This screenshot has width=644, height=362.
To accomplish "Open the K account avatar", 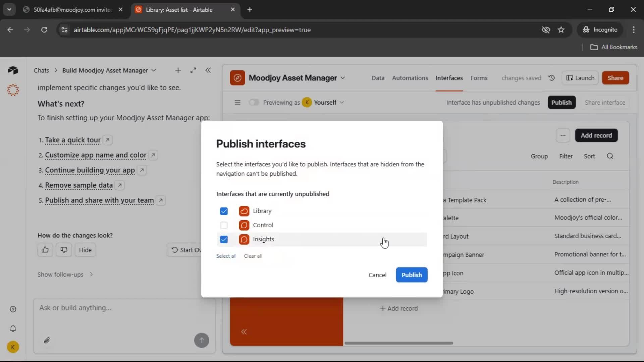I will [13, 347].
